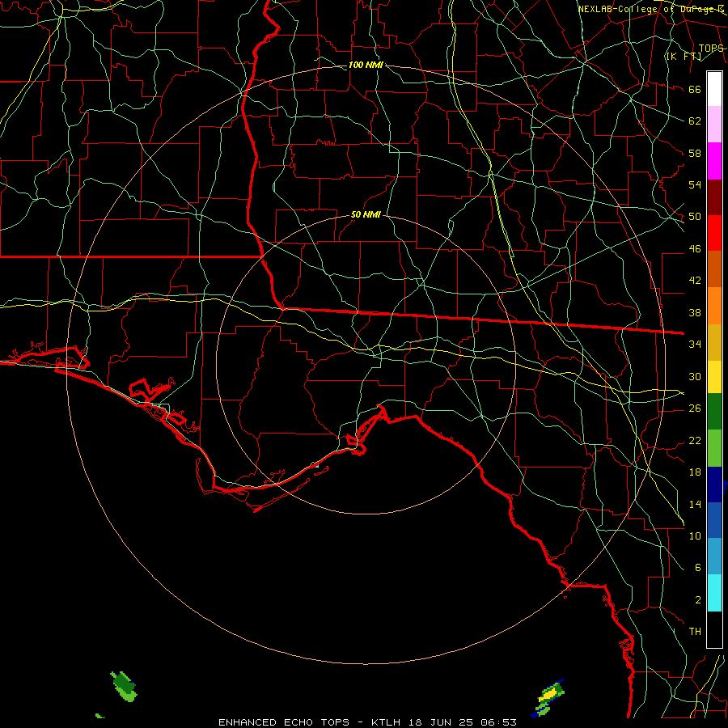Image resolution: width=728 pixels, height=728 pixels.
Task: Select the dark green legend swatch
Action: (714, 412)
